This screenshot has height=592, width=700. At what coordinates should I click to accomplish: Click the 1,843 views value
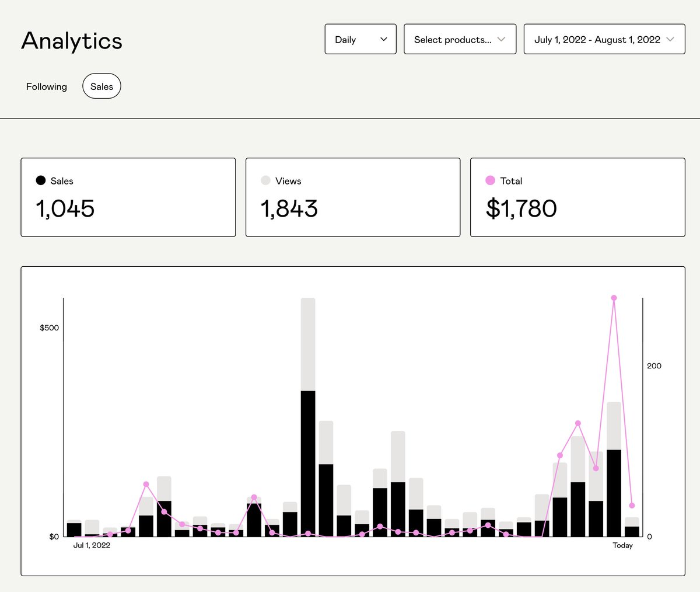click(289, 208)
